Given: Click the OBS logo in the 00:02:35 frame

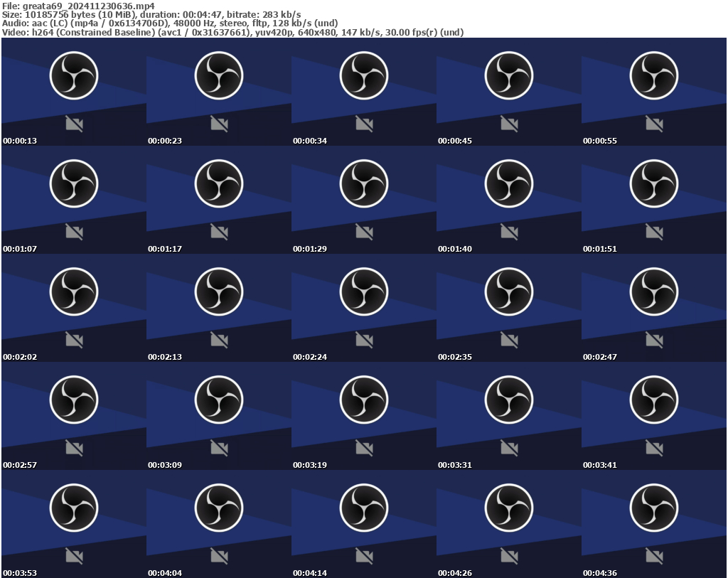Looking at the screenshot, I should coord(509,291).
